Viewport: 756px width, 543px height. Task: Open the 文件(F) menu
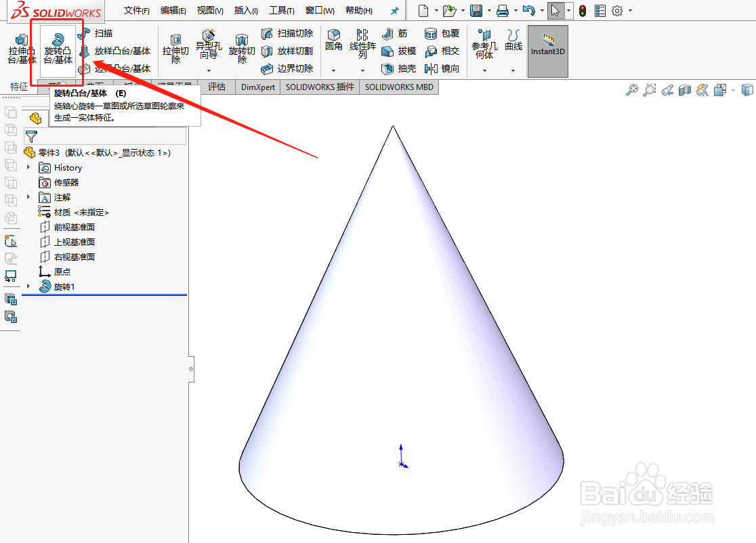(136, 11)
